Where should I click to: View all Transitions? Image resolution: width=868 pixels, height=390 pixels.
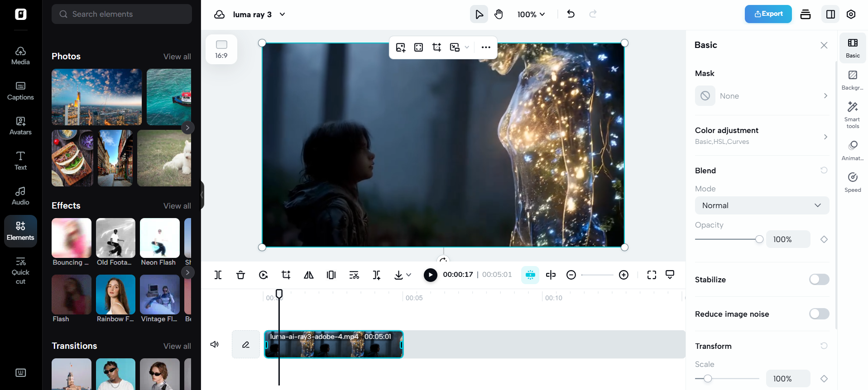click(177, 346)
